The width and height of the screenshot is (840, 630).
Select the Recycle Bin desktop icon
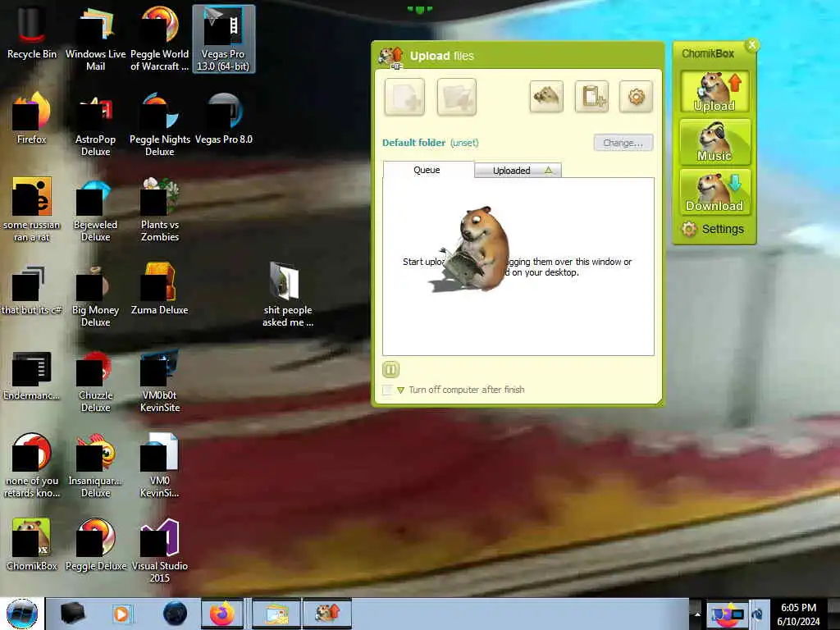(x=32, y=34)
